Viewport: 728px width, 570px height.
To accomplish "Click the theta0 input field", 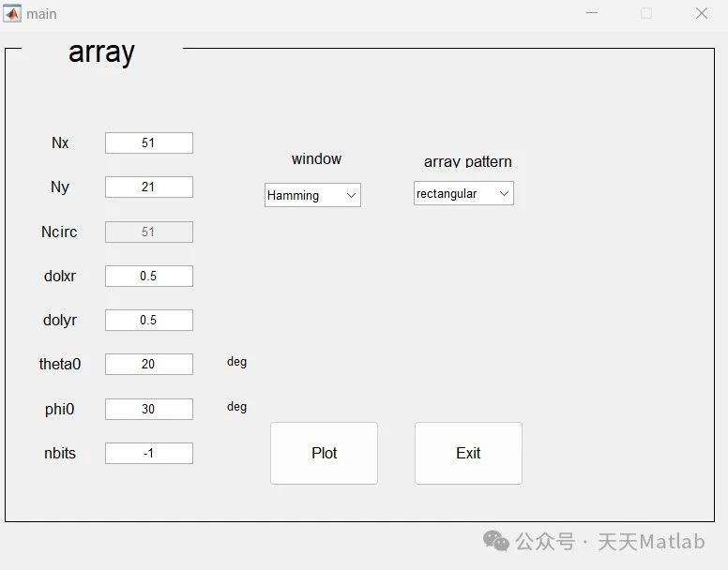I will click(149, 364).
